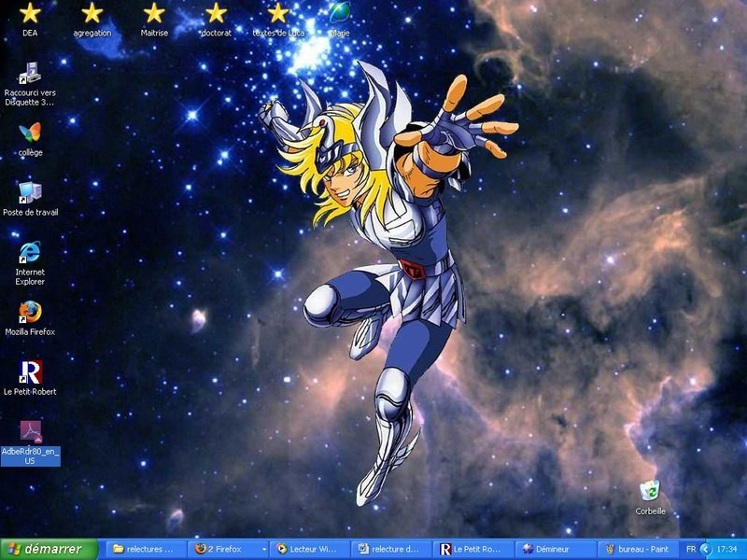Switch to Lecteur Windows Media taskbar button

310,549
